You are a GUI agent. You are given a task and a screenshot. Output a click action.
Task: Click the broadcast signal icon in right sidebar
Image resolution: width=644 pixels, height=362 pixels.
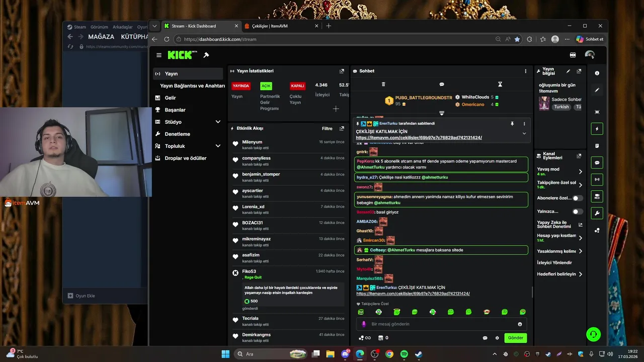click(597, 179)
